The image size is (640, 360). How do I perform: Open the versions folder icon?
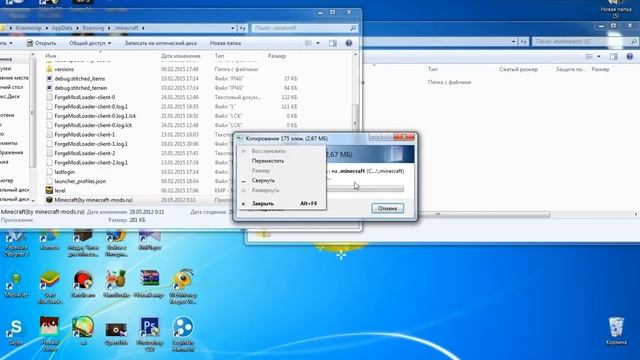[x=49, y=69]
